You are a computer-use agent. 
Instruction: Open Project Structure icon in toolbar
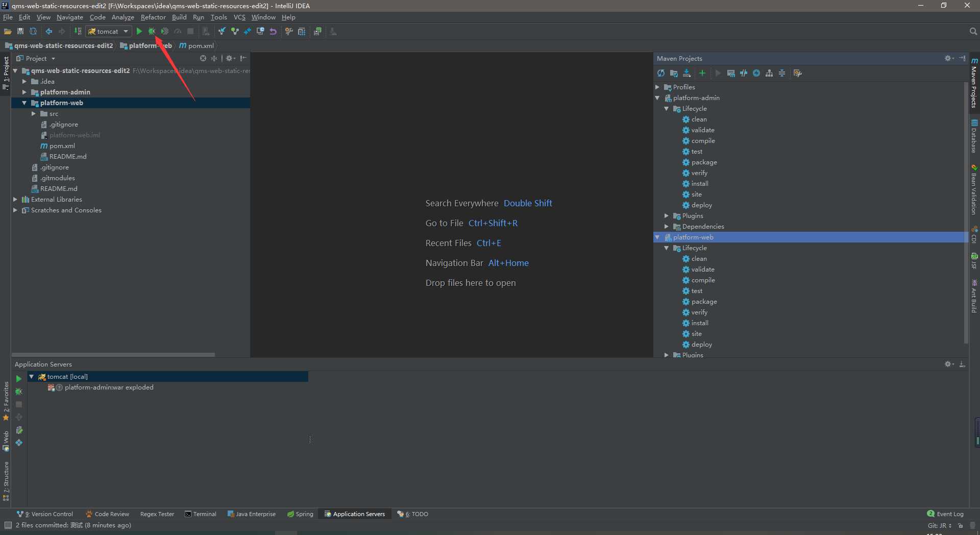(x=302, y=31)
